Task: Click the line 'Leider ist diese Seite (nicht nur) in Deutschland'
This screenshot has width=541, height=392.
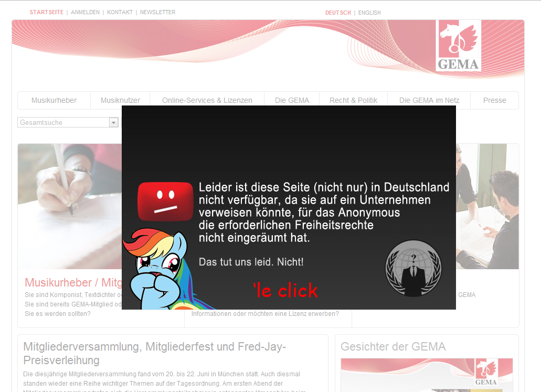Action: 324,187
